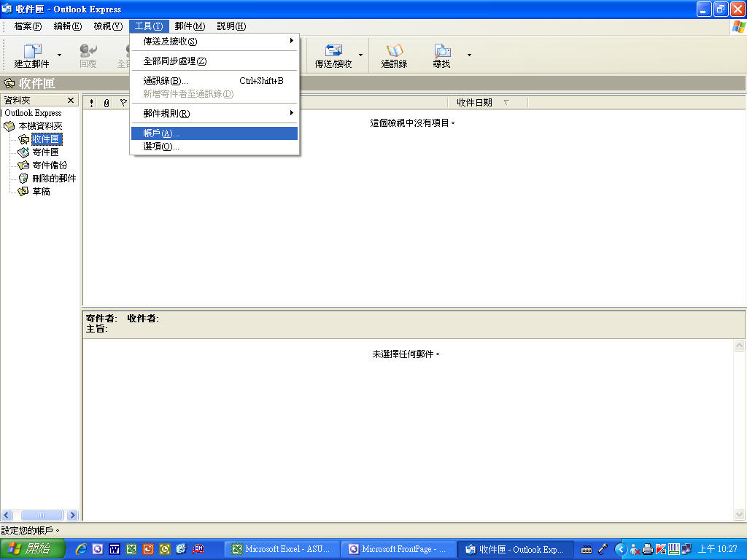Viewport: 747px width, 560px height.
Task: Click the taskbar clock 上午 10:27
Action: pyautogui.click(x=718, y=549)
